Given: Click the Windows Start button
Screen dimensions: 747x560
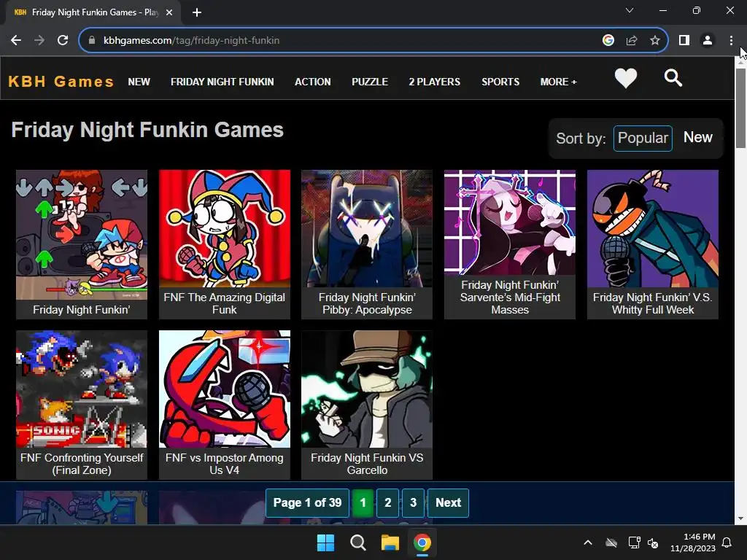Looking at the screenshot, I should tap(326, 542).
